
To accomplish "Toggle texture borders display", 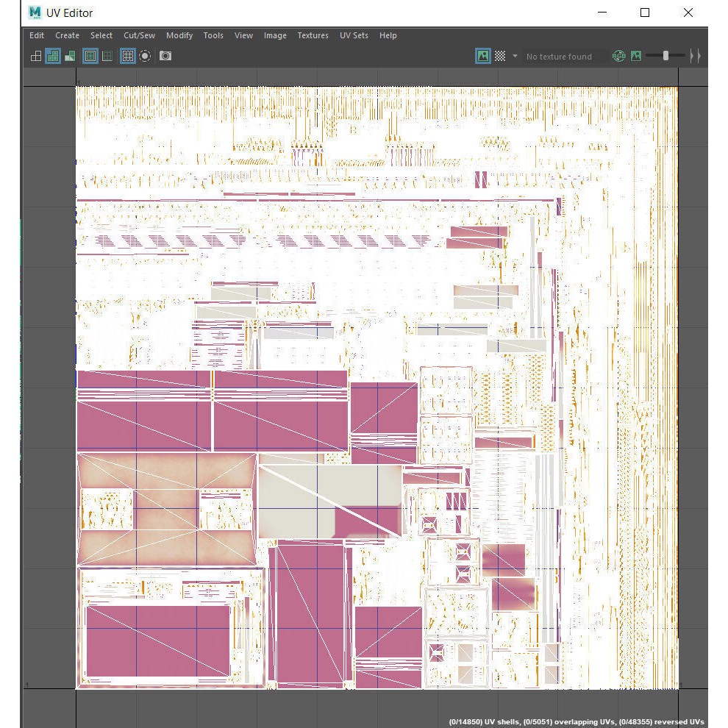I will pyautogui.click(x=90, y=56).
